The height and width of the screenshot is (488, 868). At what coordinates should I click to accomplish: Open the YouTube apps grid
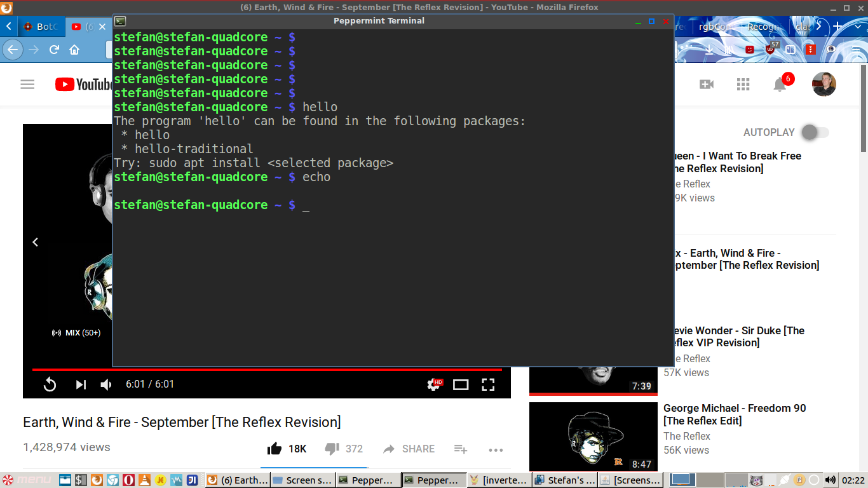pos(743,85)
